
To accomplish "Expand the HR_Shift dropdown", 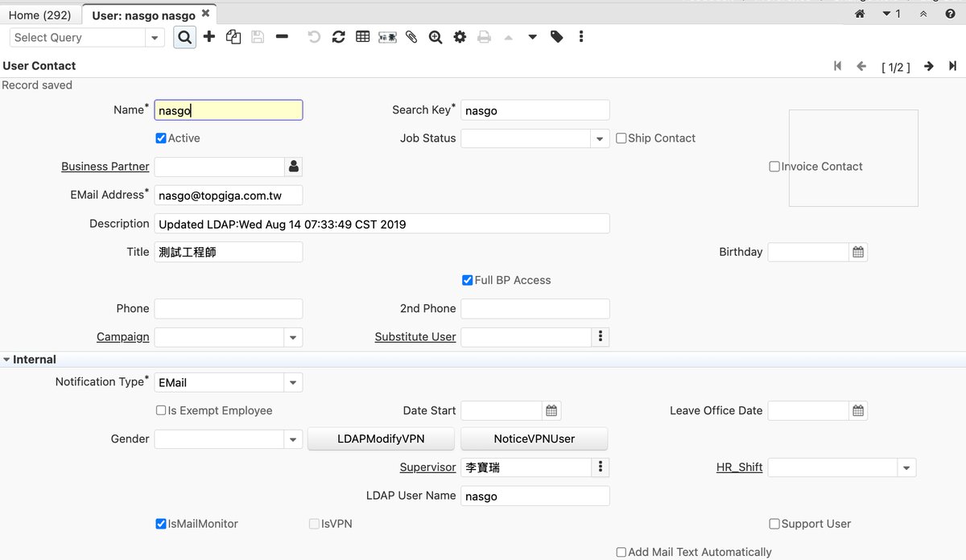I will [x=907, y=467].
